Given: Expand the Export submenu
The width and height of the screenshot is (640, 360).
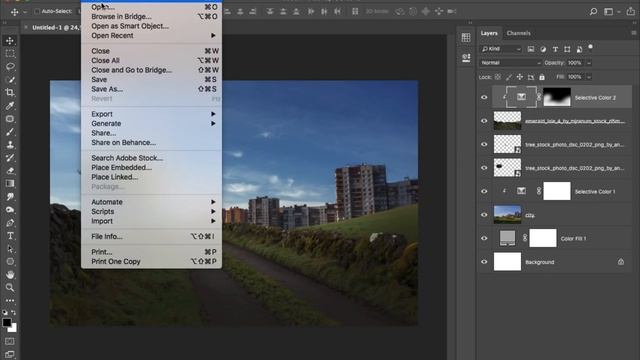Looking at the screenshot, I should 152,114.
